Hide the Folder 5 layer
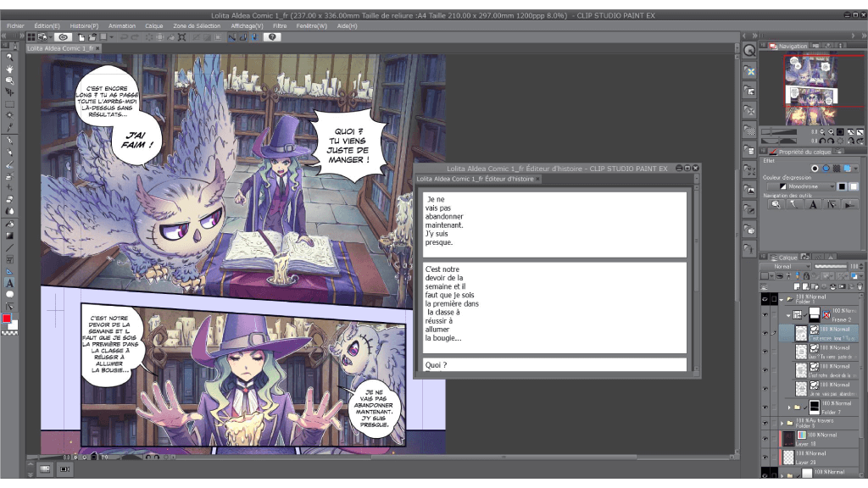The image size is (868, 488). [765, 423]
